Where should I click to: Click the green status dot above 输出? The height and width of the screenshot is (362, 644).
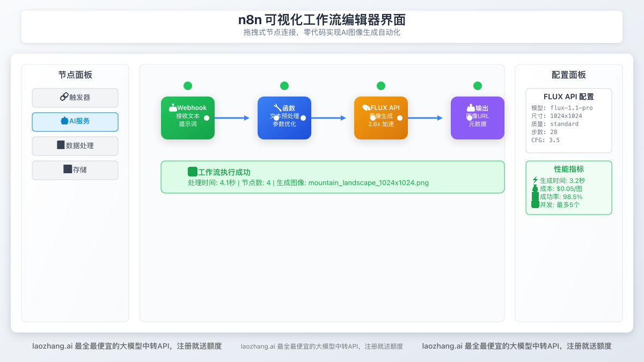tap(478, 86)
